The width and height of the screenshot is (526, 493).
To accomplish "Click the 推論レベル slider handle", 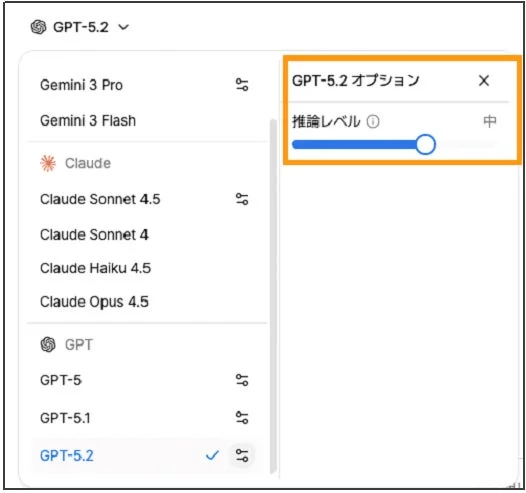I will tap(425, 145).
